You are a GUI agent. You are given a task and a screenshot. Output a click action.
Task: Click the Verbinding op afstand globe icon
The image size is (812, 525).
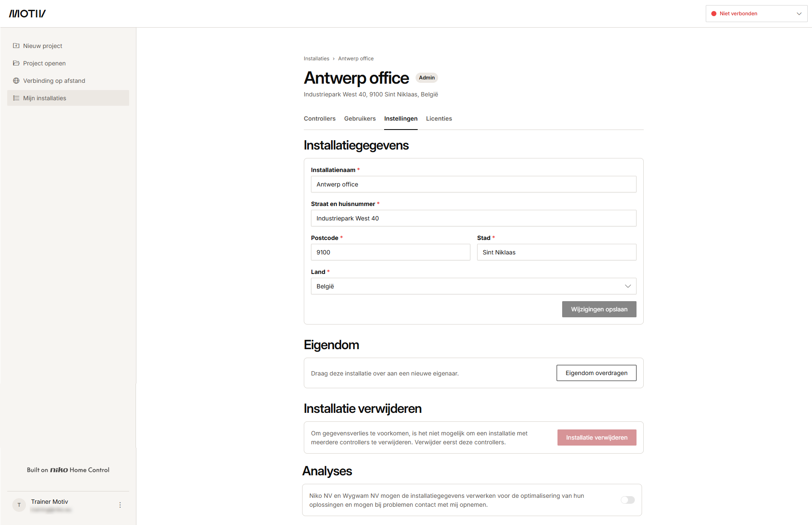tap(16, 80)
